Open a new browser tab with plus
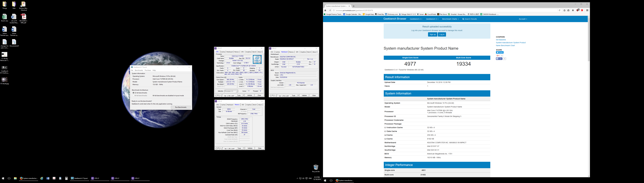 tap(354, 6)
